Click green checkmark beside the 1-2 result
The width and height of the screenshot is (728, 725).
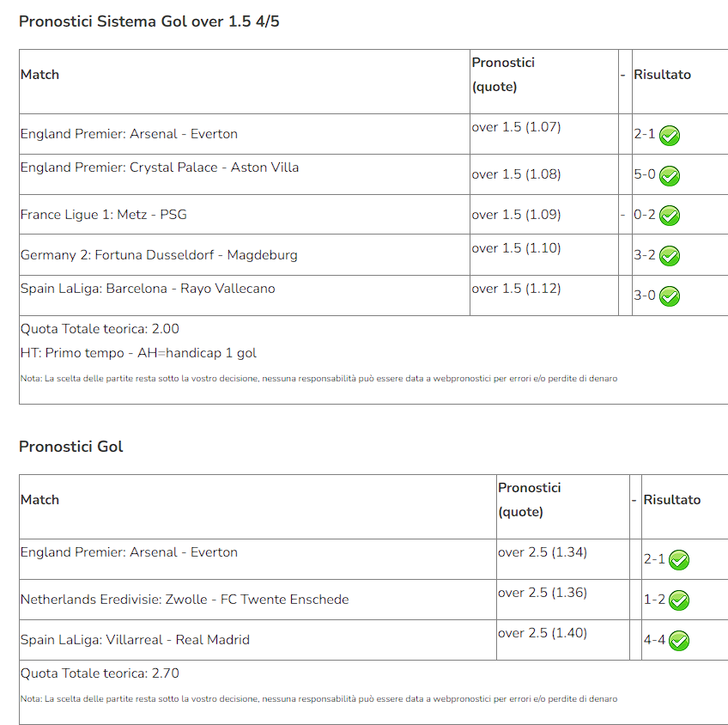point(679,600)
